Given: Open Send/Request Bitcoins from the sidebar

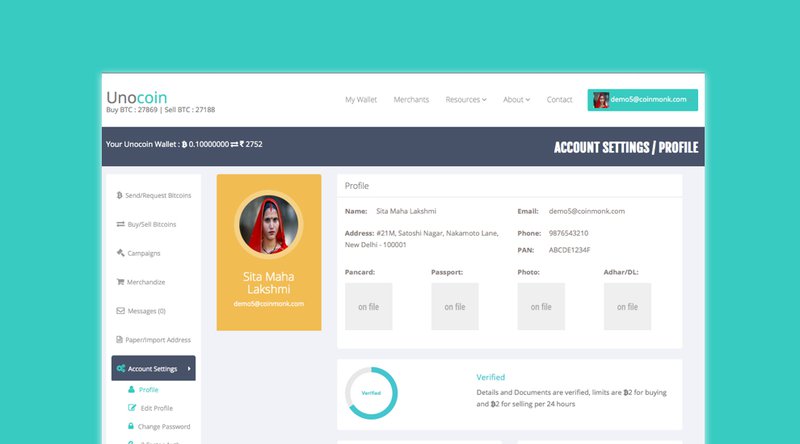Looking at the screenshot, I should [x=154, y=195].
